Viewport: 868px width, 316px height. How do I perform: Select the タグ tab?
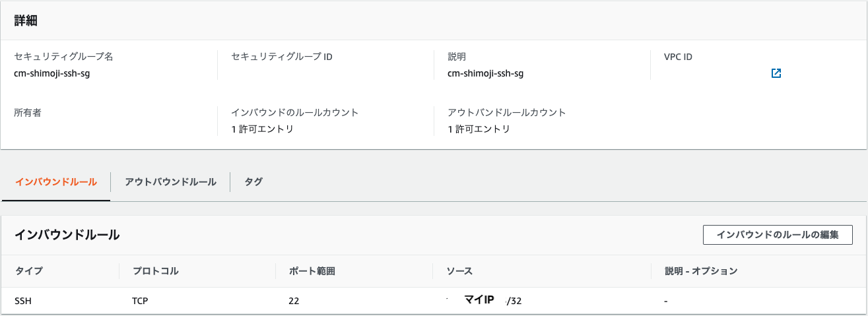(x=253, y=182)
